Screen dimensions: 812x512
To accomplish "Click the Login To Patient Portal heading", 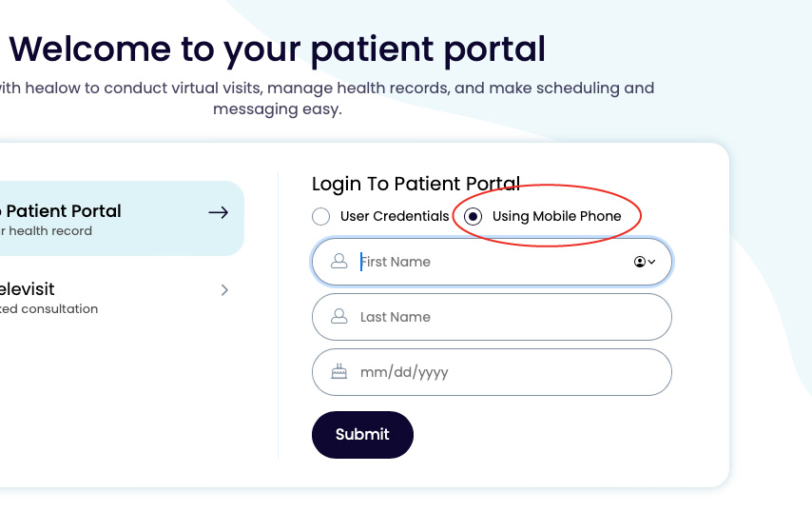I will (416, 184).
